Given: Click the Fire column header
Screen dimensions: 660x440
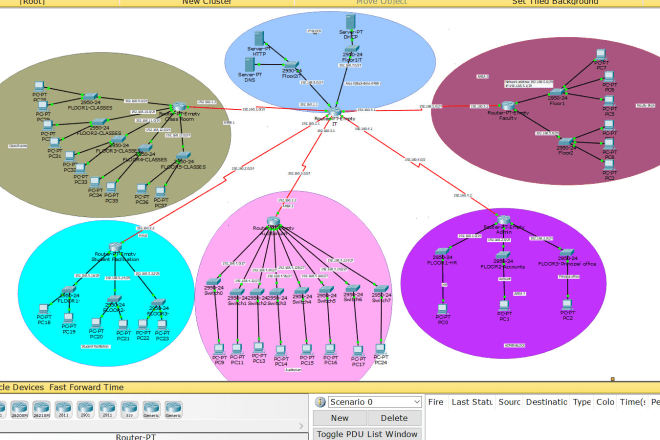Looking at the screenshot, I should pyautogui.click(x=436, y=402).
